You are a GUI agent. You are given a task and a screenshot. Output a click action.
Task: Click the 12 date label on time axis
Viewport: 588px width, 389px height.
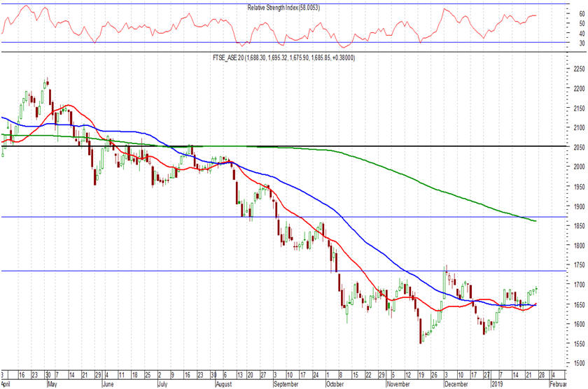coord(408,375)
